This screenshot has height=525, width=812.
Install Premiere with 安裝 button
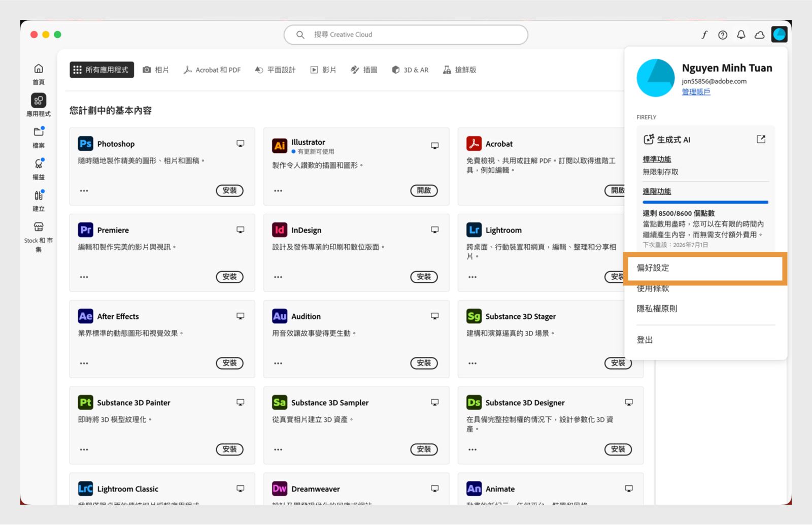pos(230,277)
